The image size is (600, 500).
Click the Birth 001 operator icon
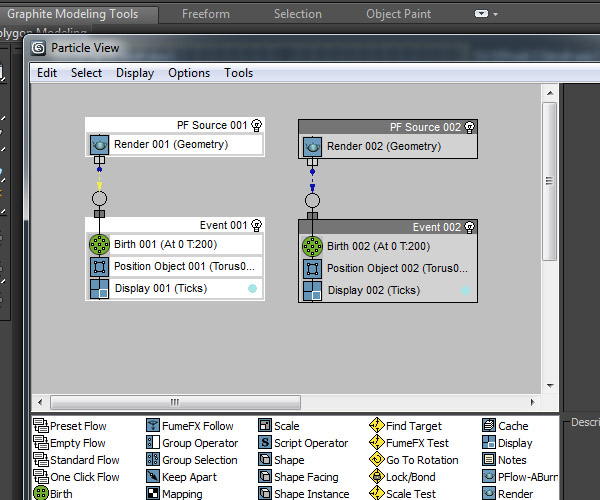click(x=99, y=245)
